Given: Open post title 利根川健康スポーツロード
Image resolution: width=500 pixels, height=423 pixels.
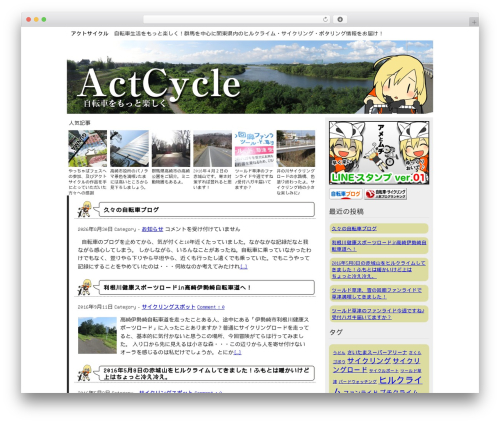Looking at the screenshot, I should pos(177,288).
